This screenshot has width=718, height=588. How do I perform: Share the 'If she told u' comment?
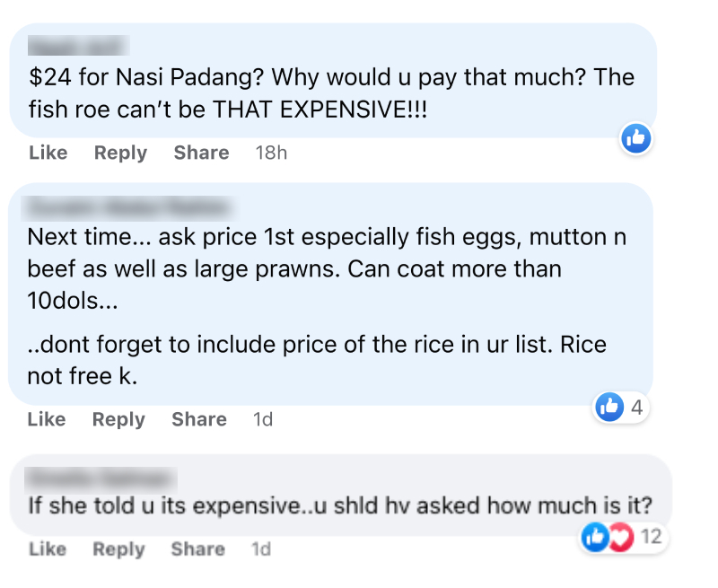click(197, 549)
